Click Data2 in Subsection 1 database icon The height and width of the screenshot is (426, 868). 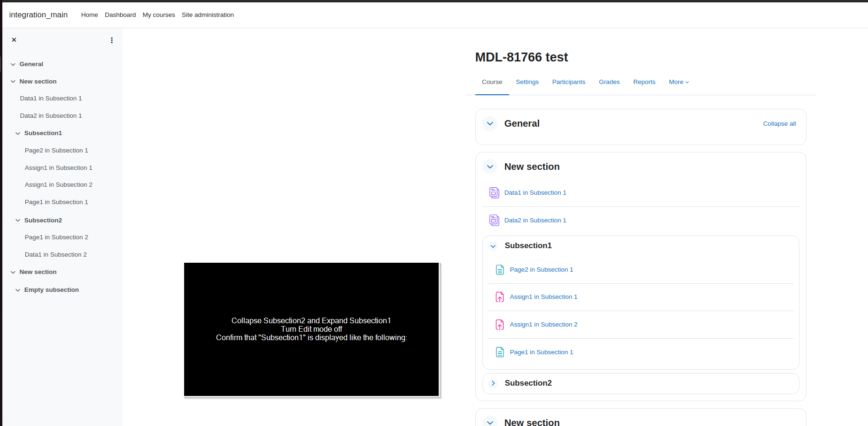(494, 220)
